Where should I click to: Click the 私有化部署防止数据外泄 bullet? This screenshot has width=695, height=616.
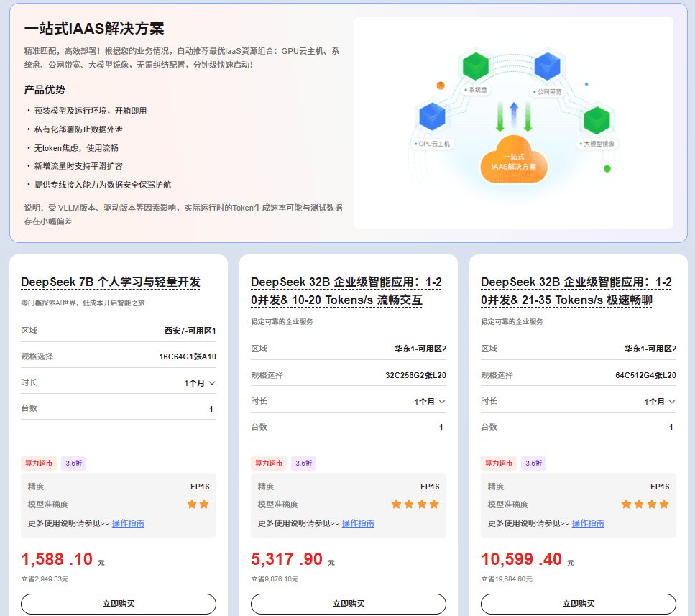[78, 129]
